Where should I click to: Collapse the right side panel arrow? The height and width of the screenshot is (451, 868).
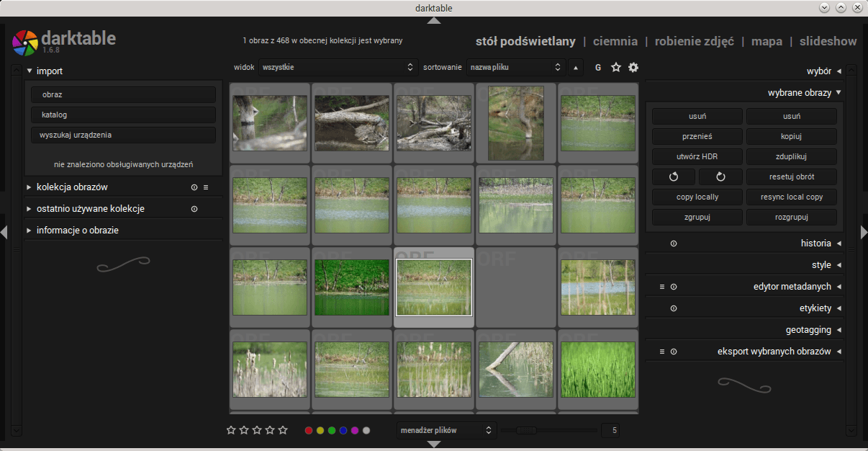point(864,232)
